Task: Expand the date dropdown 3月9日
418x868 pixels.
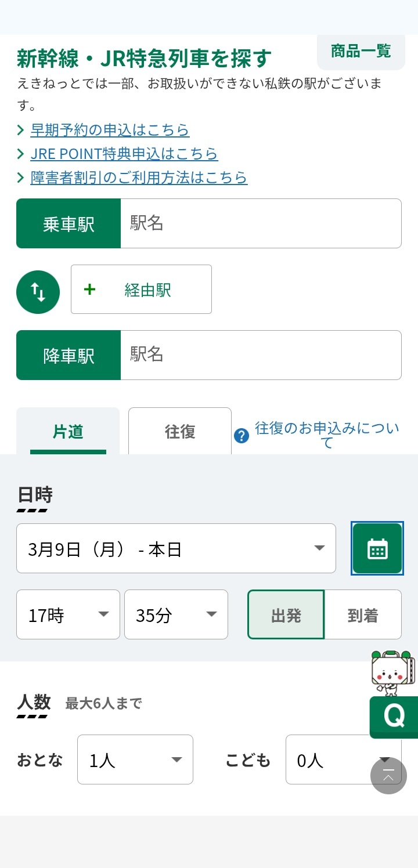Action: (176, 548)
